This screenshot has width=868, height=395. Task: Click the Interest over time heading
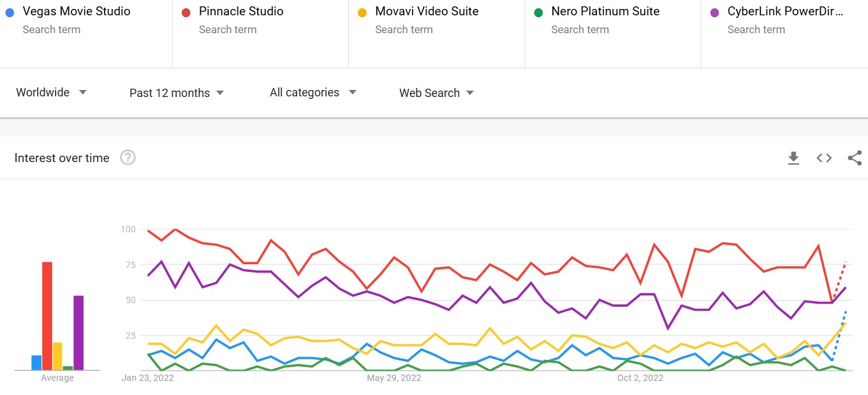point(62,158)
